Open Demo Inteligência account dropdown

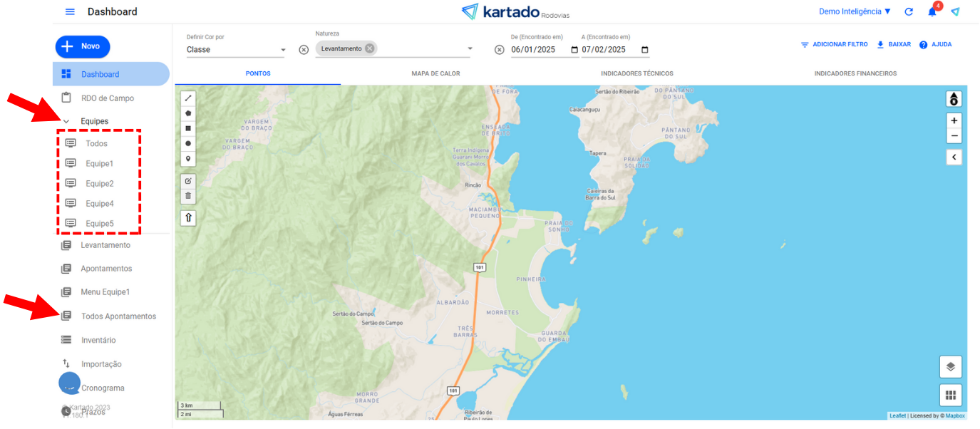(x=855, y=12)
